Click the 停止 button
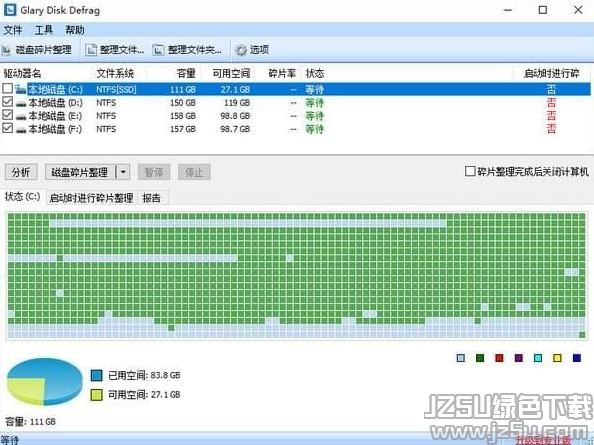 [194, 172]
